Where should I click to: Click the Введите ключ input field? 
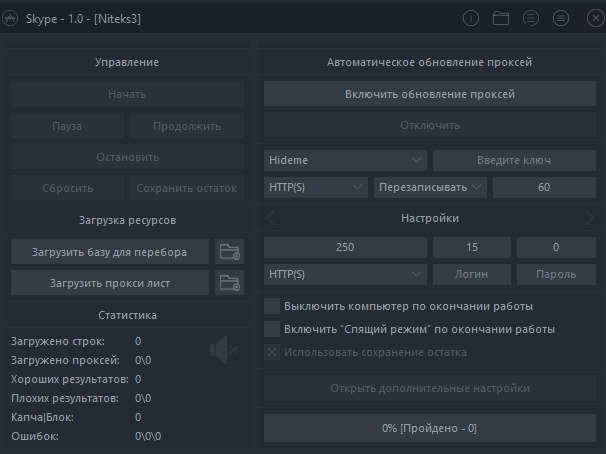(x=515, y=160)
